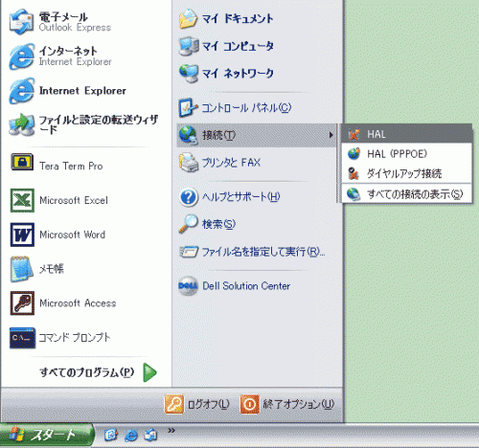The image size is (479, 448).
Task: Click the ログオフ(L) button
Action: click(197, 404)
